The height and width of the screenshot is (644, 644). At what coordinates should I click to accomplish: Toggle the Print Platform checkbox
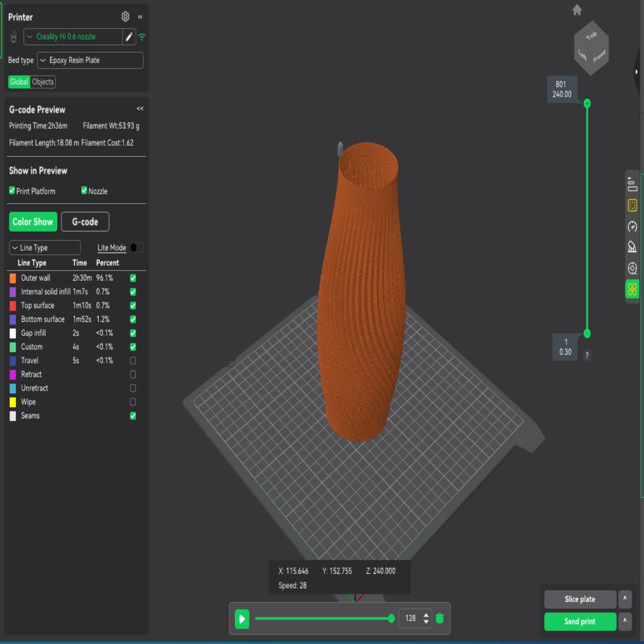[12, 191]
